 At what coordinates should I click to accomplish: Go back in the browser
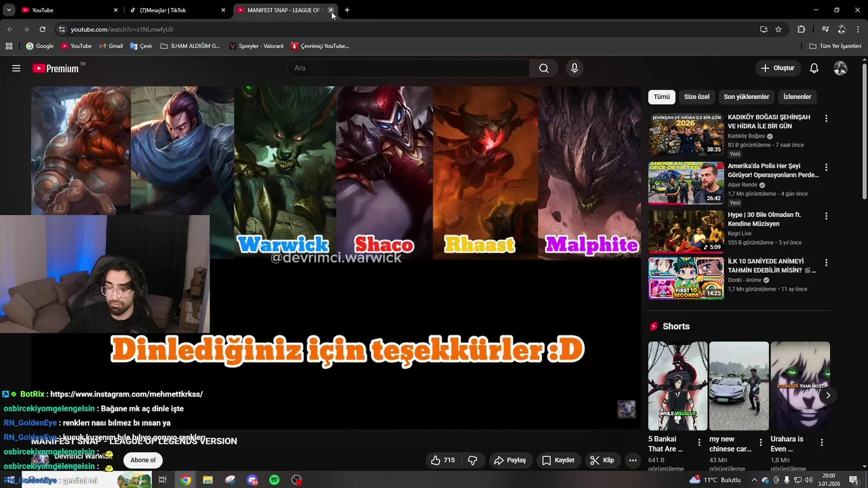[9, 29]
